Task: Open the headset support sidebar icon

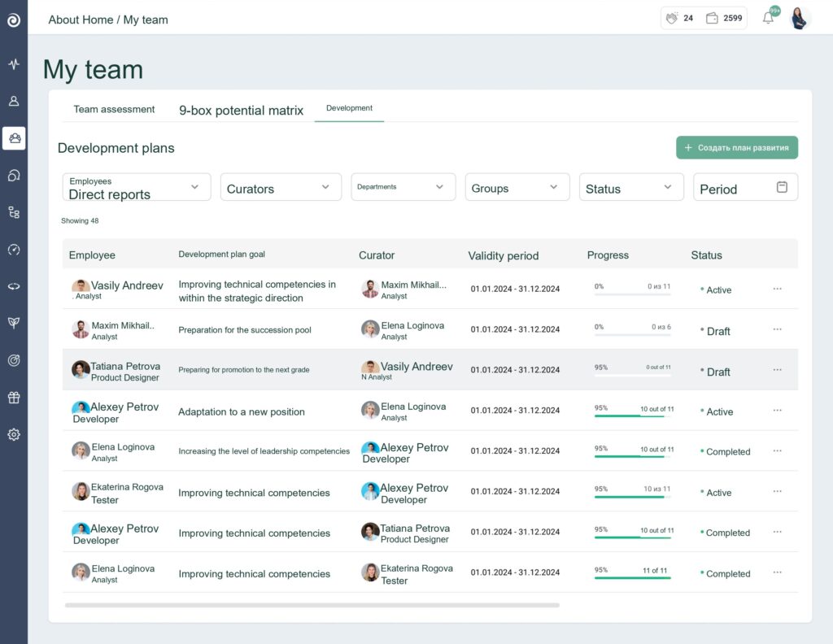Action: pos(14,175)
